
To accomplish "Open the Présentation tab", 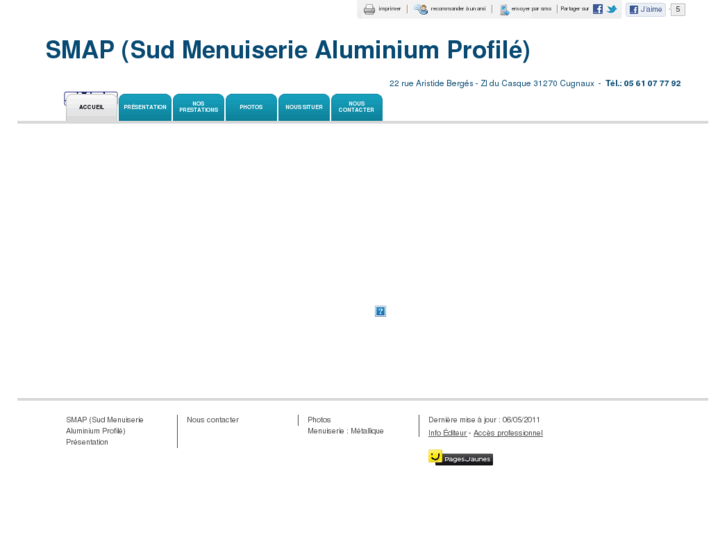I will (x=145, y=108).
